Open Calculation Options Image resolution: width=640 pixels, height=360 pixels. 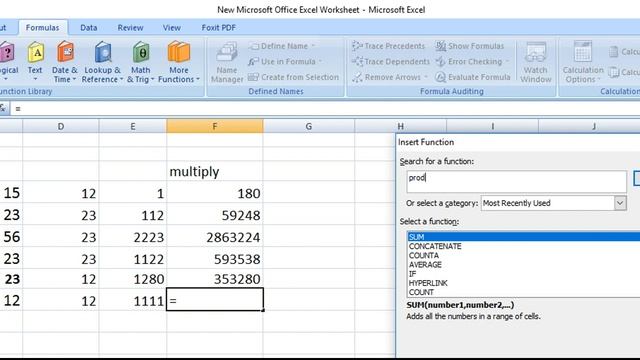click(582, 62)
